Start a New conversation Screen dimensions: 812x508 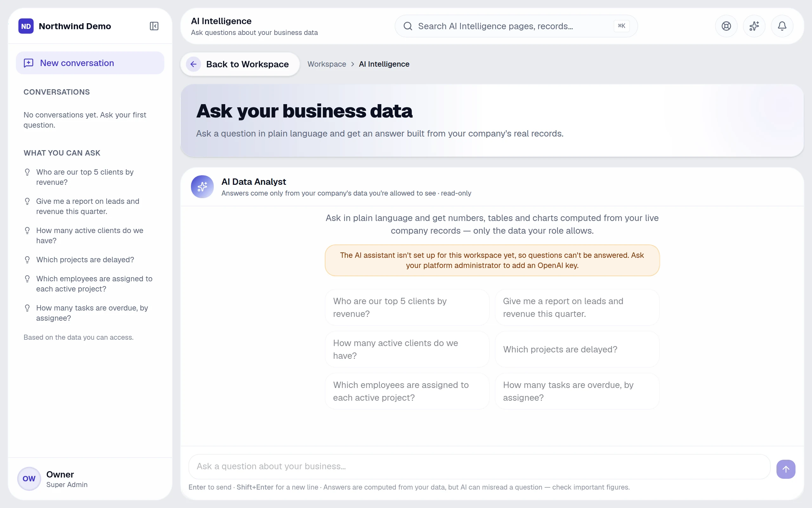pyautogui.click(x=90, y=63)
